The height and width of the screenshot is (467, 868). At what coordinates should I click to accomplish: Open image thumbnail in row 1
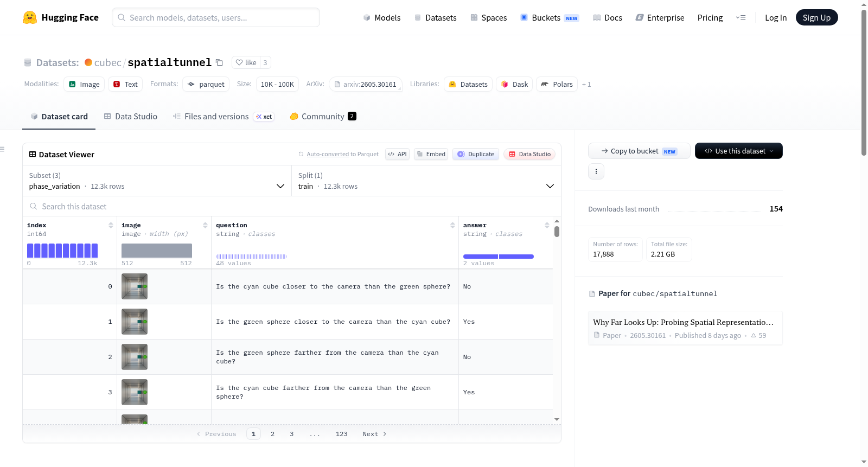pyautogui.click(x=135, y=322)
